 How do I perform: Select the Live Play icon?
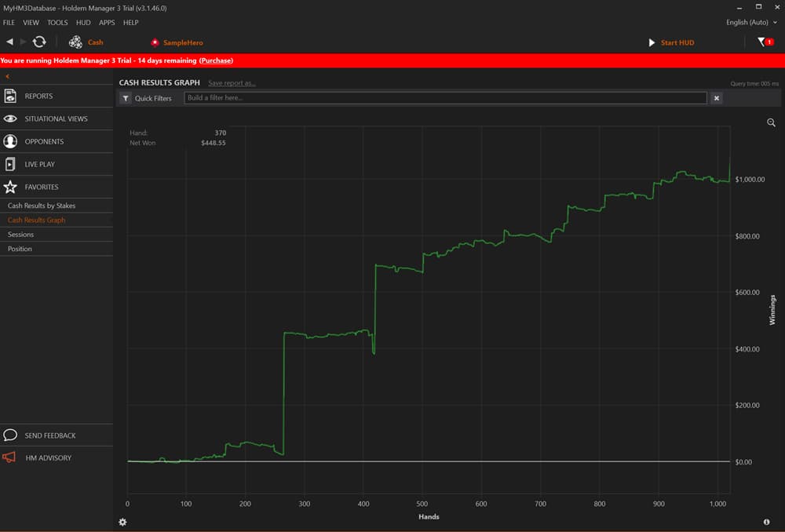tap(9, 164)
